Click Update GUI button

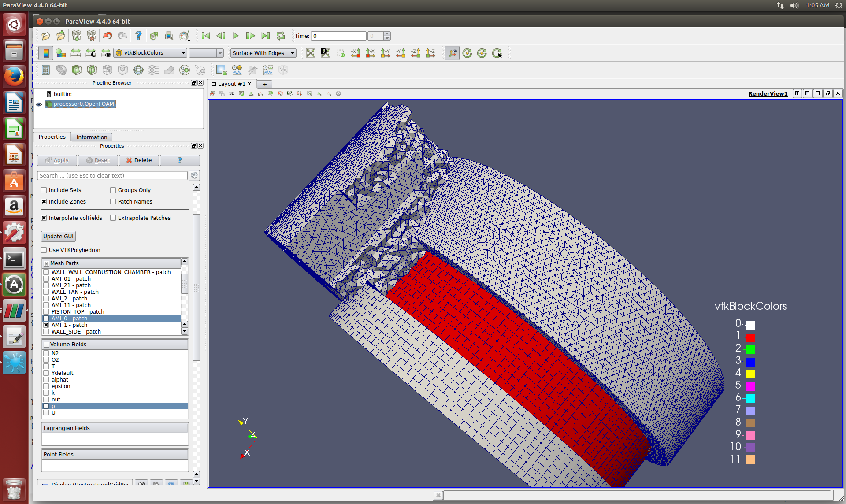58,237
